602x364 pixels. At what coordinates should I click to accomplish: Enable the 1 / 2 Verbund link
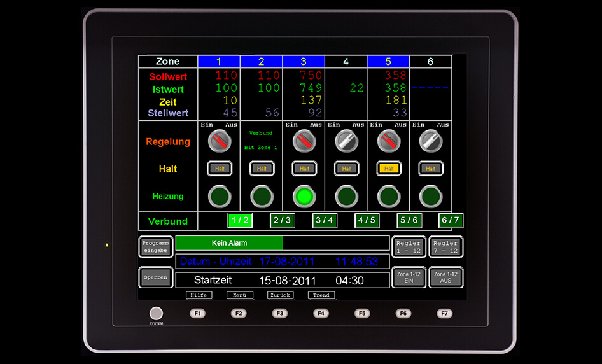tap(241, 221)
